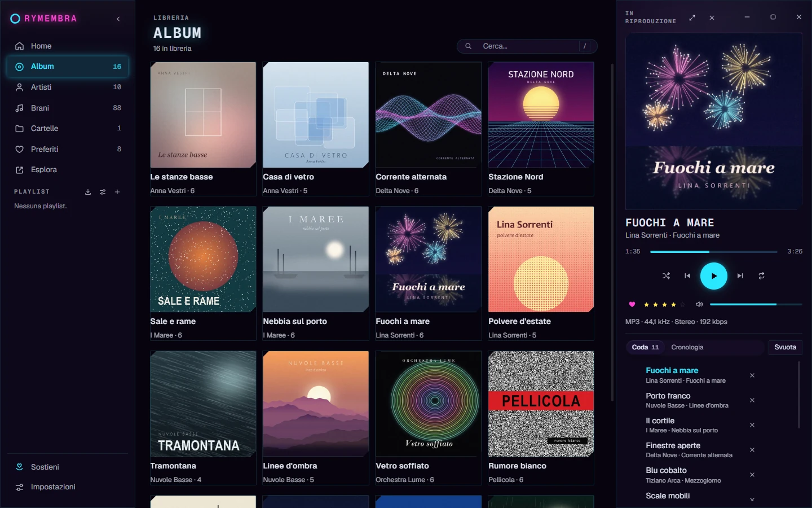The height and width of the screenshot is (508, 812).
Task: Expand the now-playing panel to fullscreen
Action: [692, 17]
